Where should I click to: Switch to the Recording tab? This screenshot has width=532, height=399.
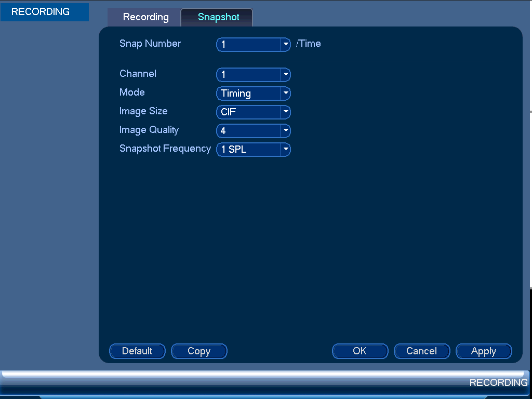point(145,17)
